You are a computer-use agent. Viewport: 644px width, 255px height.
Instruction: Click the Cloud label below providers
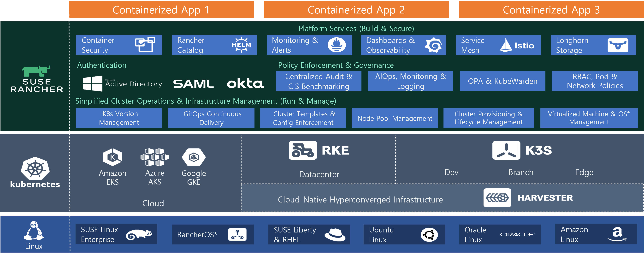(x=153, y=203)
